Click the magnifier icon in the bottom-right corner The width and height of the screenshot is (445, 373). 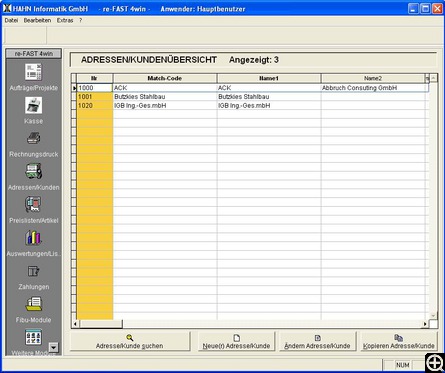(x=435, y=362)
